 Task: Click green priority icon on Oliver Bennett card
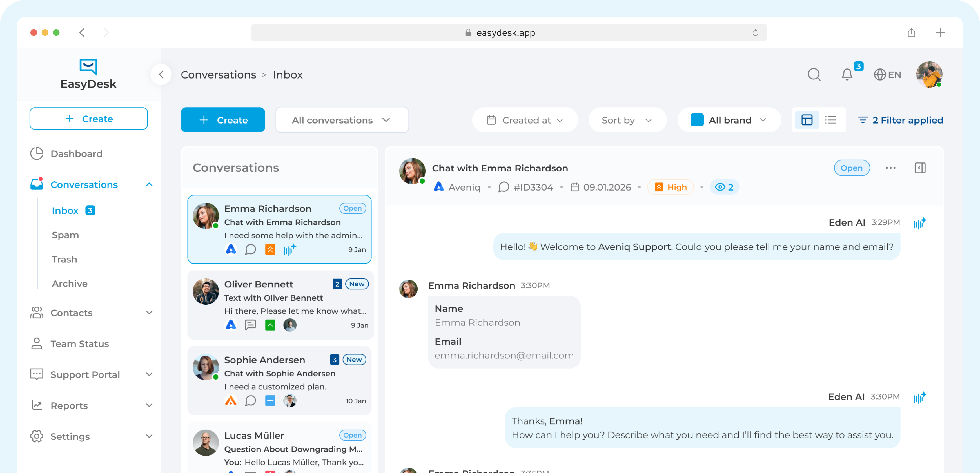coord(270,325)
